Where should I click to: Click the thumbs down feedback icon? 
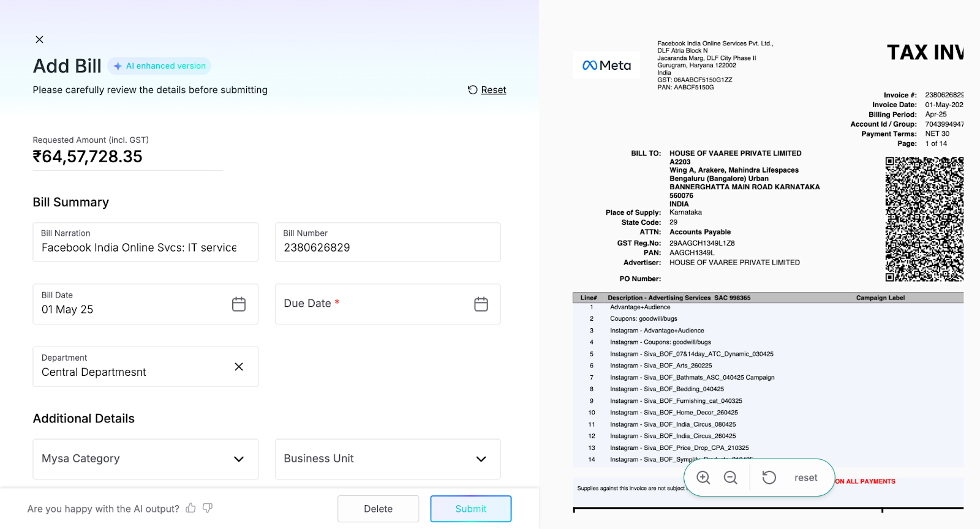point(208,508)
